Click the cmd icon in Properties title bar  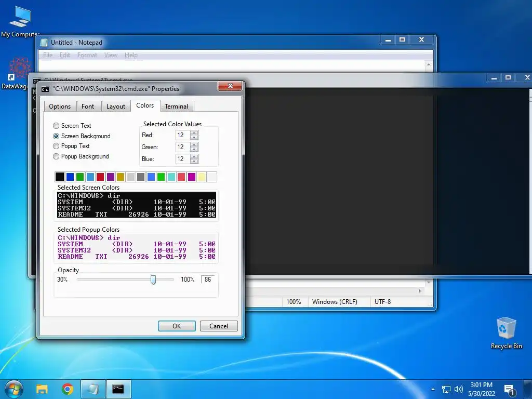[x=45, y=89]
